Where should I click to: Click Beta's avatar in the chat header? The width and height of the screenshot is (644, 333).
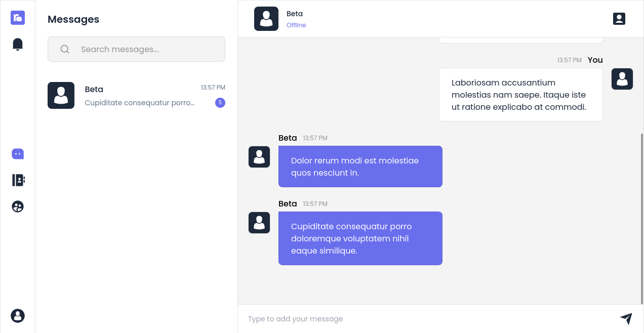point(266,19)
